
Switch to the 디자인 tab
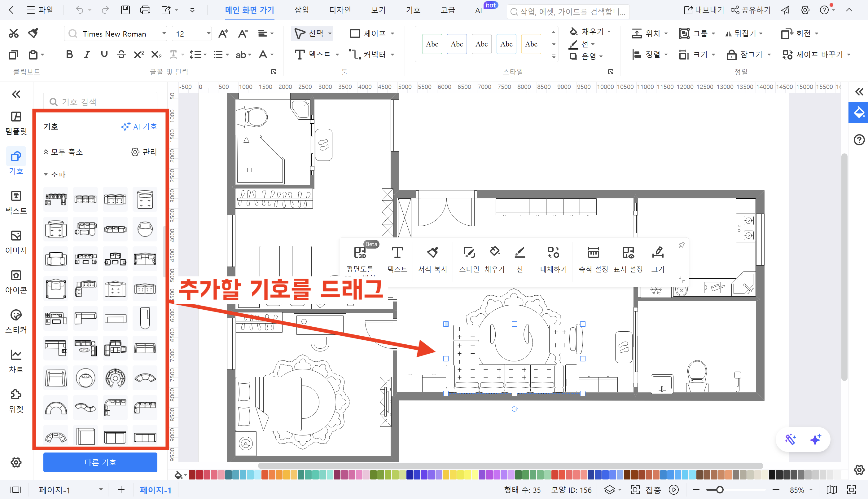click(340, 10)
